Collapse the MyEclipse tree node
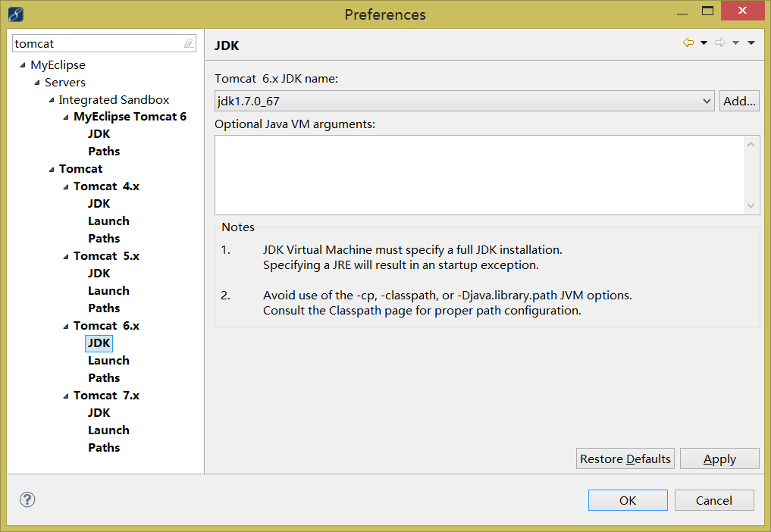The width and height of the screenshot is (771, 532). click(23, 65)
